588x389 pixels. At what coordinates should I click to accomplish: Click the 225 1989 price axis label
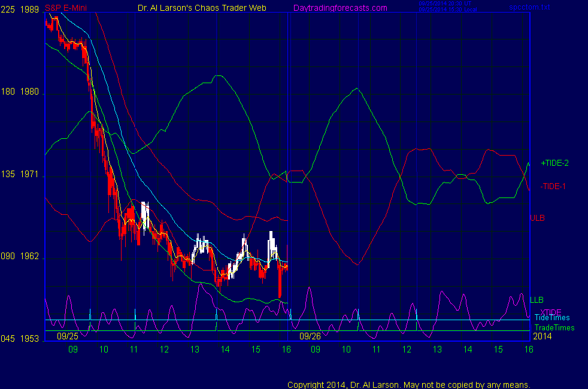20,10
